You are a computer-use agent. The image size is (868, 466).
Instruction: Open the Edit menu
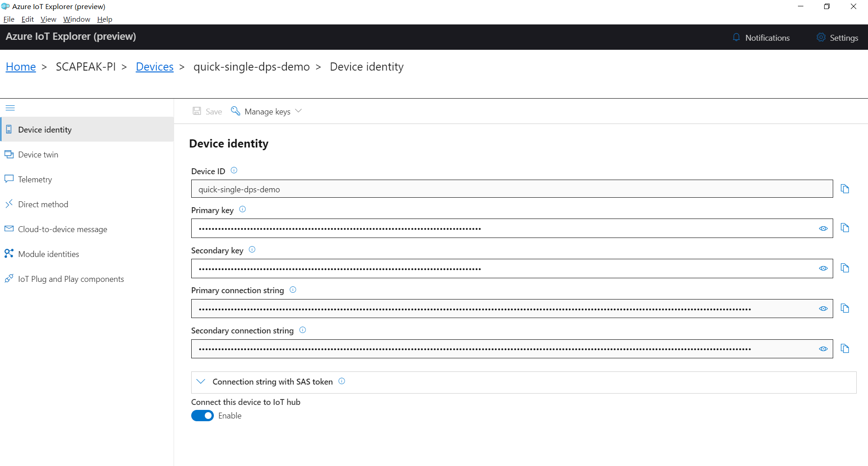point(28,19)
